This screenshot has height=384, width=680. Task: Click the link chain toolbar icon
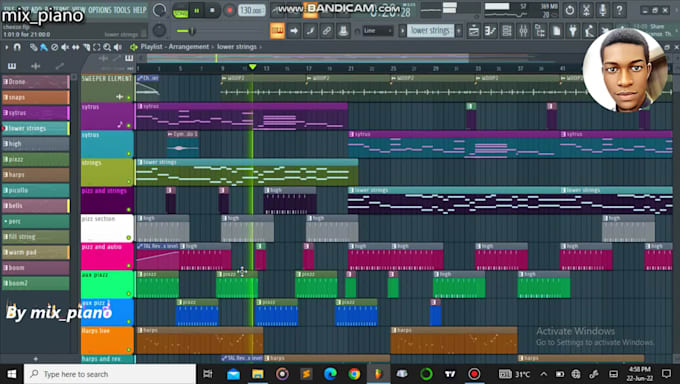coord(327,31)
